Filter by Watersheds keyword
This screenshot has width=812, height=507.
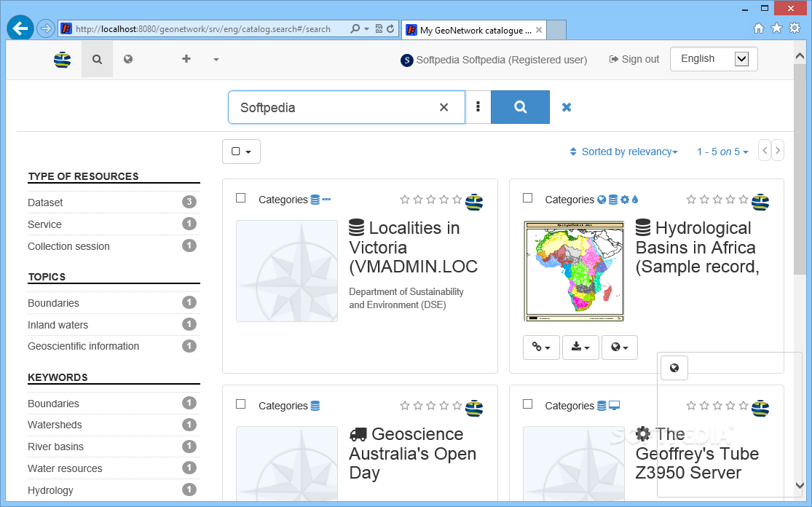pyautogui.click(x=113, y=425)
